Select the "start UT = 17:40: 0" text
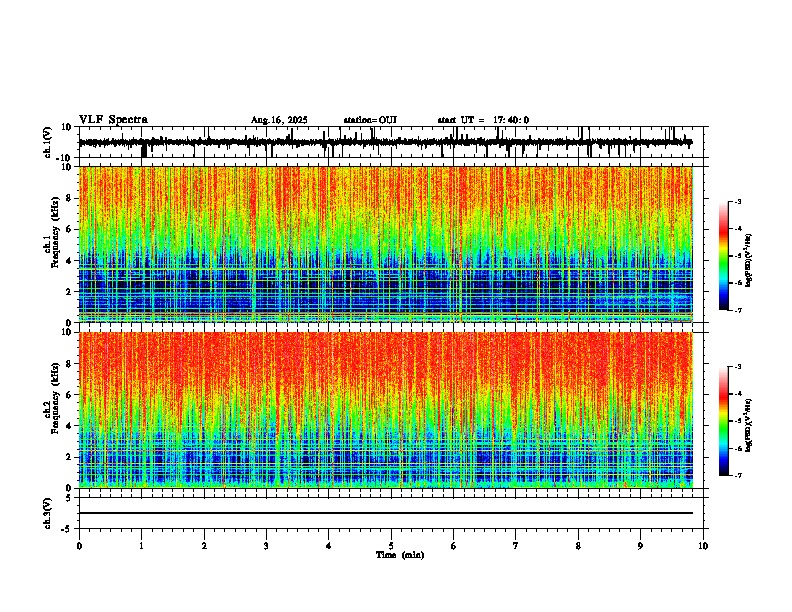792x612 pixels. coord(483,120)
